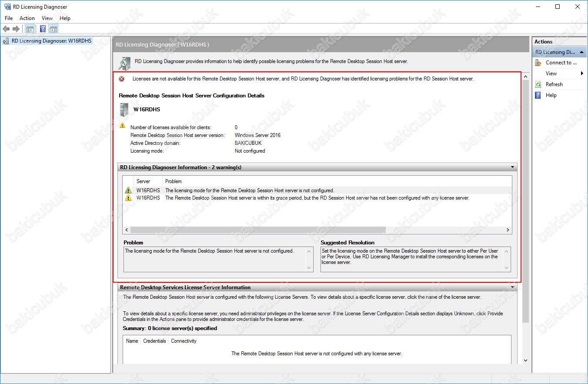Select the grace period problem row

[x=317, y=198]
